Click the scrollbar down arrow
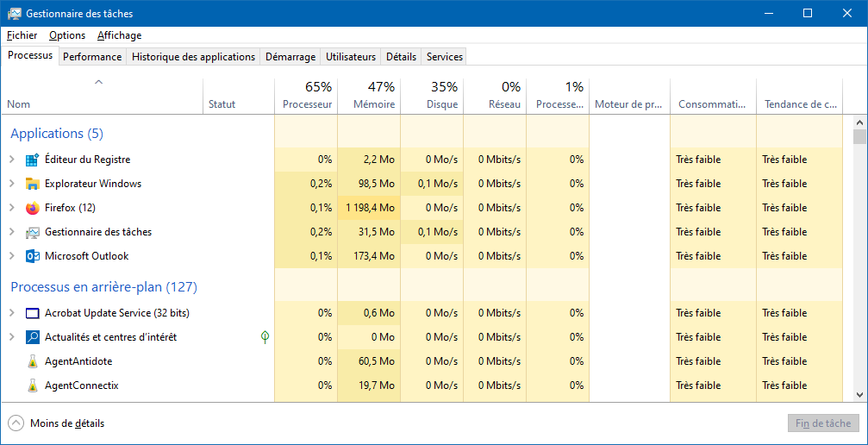Viewport: 868px width, 445px height. 859,394
